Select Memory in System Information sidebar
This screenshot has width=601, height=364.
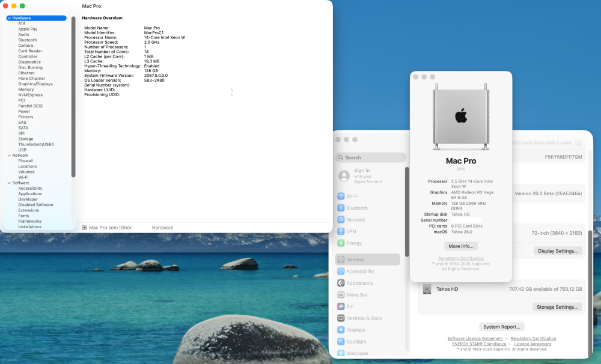pos(26,89)
